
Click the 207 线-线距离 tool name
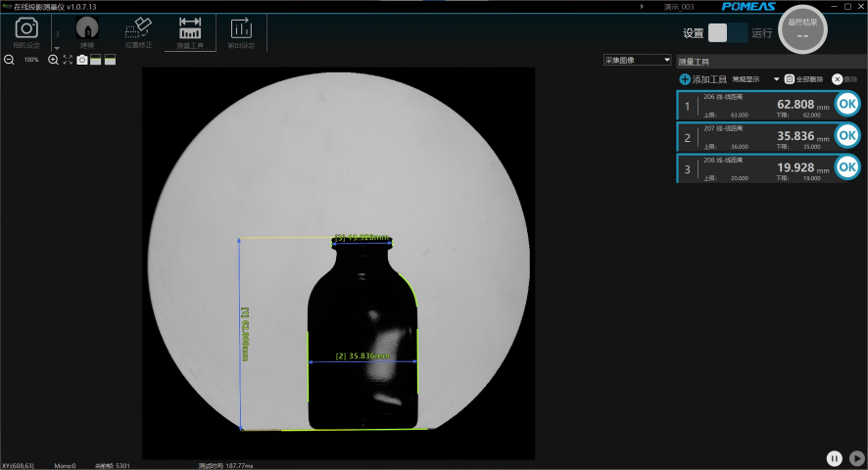[723, 128]
